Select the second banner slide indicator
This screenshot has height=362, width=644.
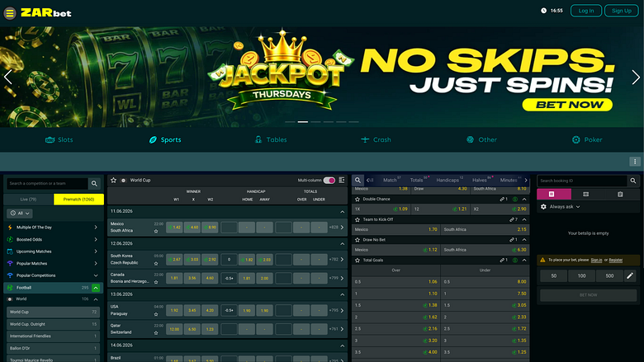click(303, 122)
